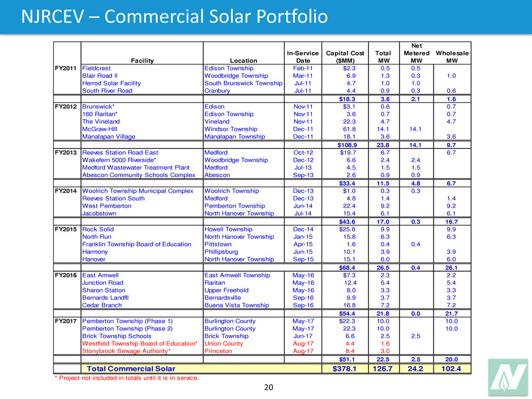Screen dimensions: 532x399
Task: Click the FY2013 row label
Action: [66, 153]
